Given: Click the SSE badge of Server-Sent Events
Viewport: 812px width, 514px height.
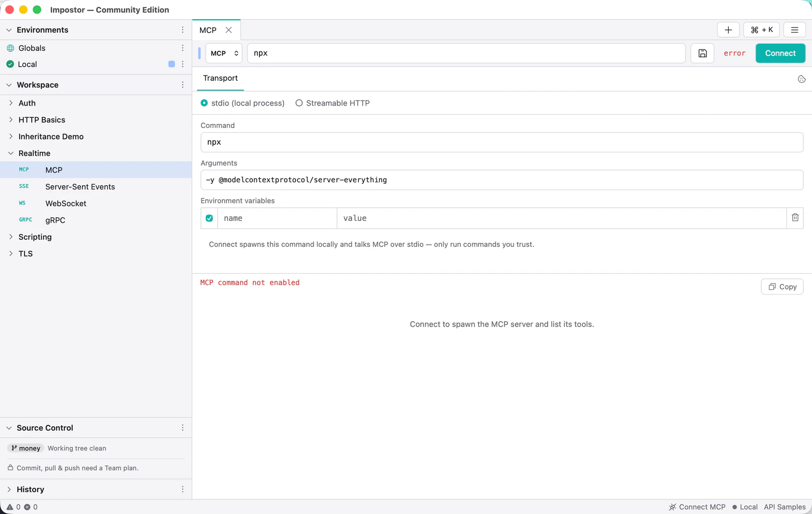Looking at the screenshot, I should pos(24,186).
